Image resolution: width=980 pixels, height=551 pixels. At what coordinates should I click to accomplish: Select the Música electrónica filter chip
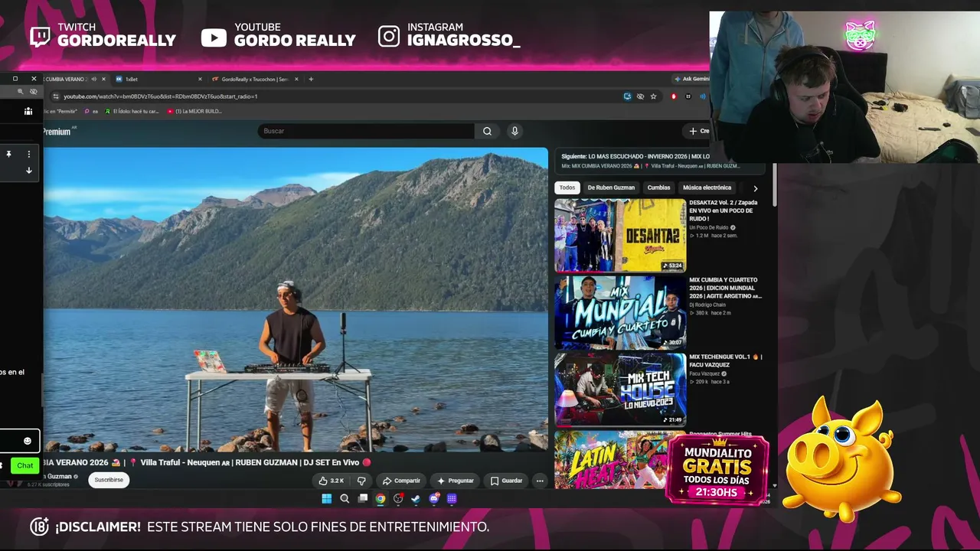pos(707,187)
